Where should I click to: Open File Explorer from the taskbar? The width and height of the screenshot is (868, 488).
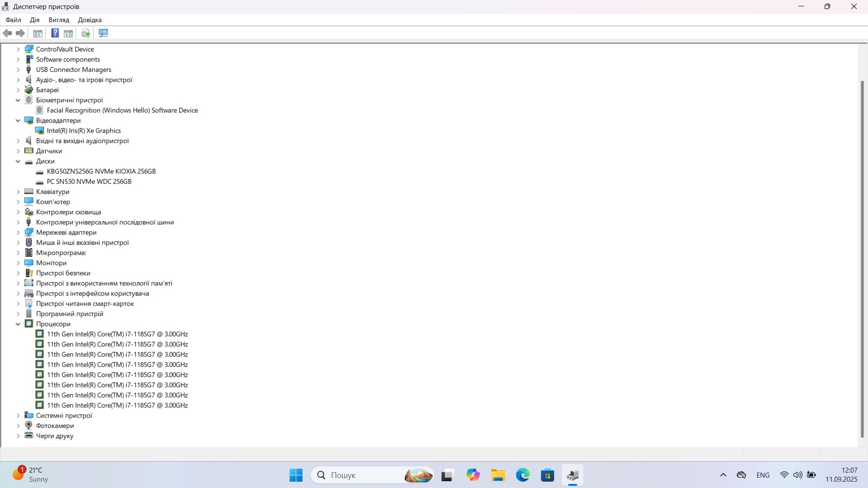pos(498,475)
